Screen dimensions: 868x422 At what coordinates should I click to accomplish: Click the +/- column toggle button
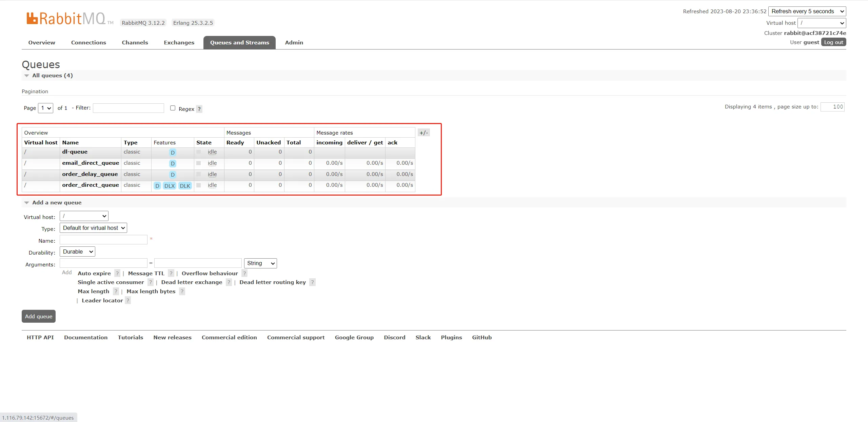coord(423,133)
